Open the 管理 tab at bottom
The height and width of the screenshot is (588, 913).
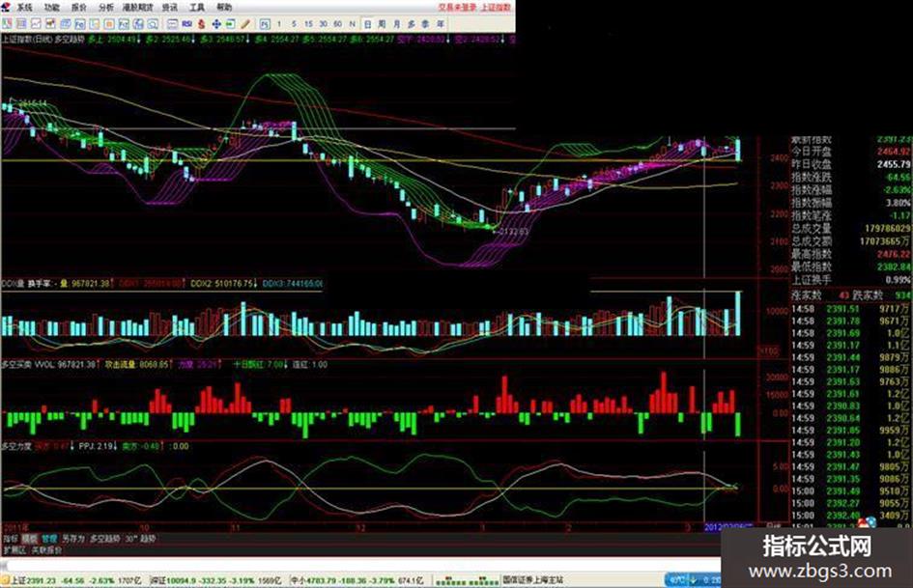coord(49,539)
